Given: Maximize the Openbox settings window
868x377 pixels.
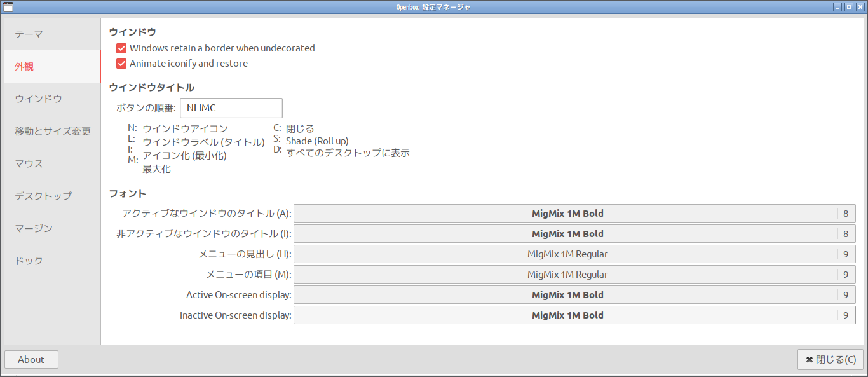Looking at the screenshot, I should coord(848,7).
